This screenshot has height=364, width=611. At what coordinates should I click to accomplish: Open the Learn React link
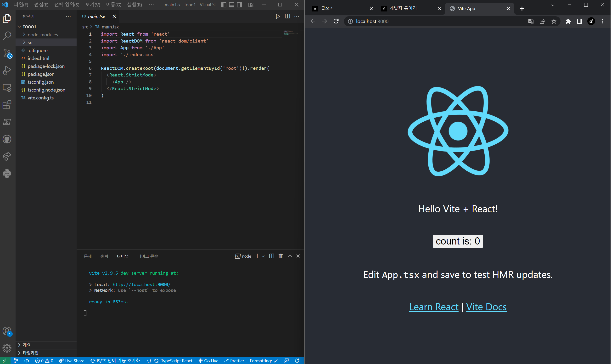pyautogui.click(x=434, y=307)
